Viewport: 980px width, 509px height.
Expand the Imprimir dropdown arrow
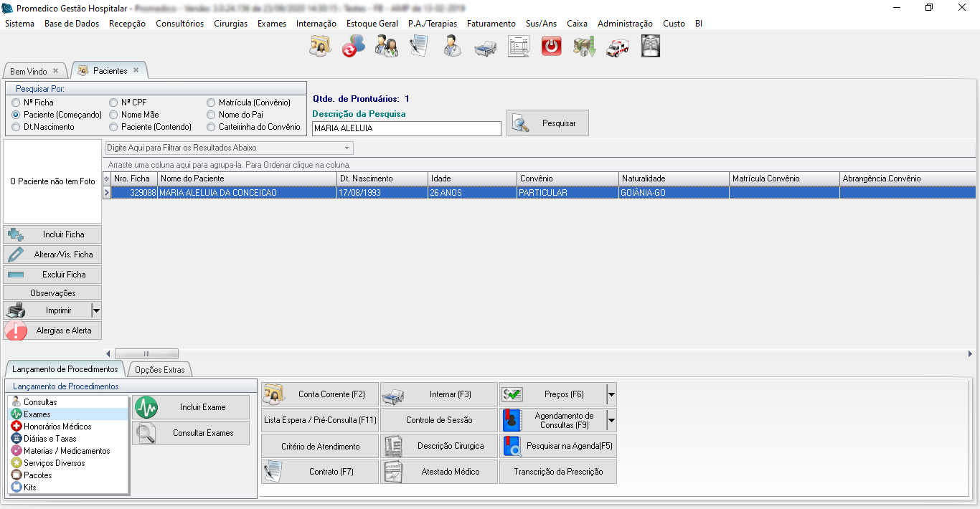point(96,310)
